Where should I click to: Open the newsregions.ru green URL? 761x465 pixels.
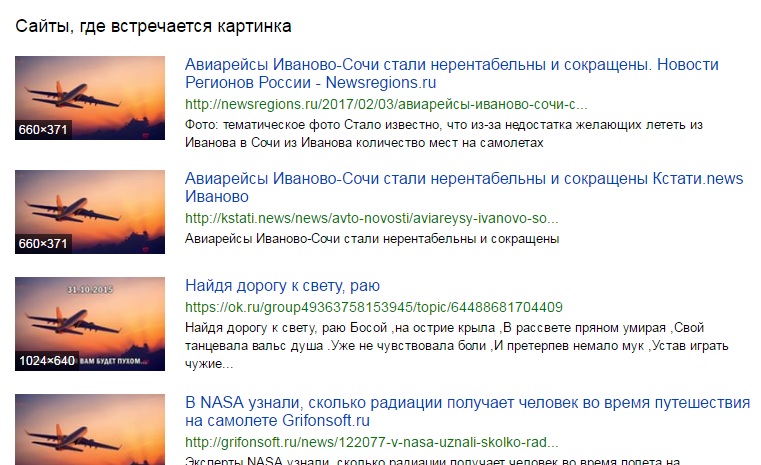(x=386, y=104)
